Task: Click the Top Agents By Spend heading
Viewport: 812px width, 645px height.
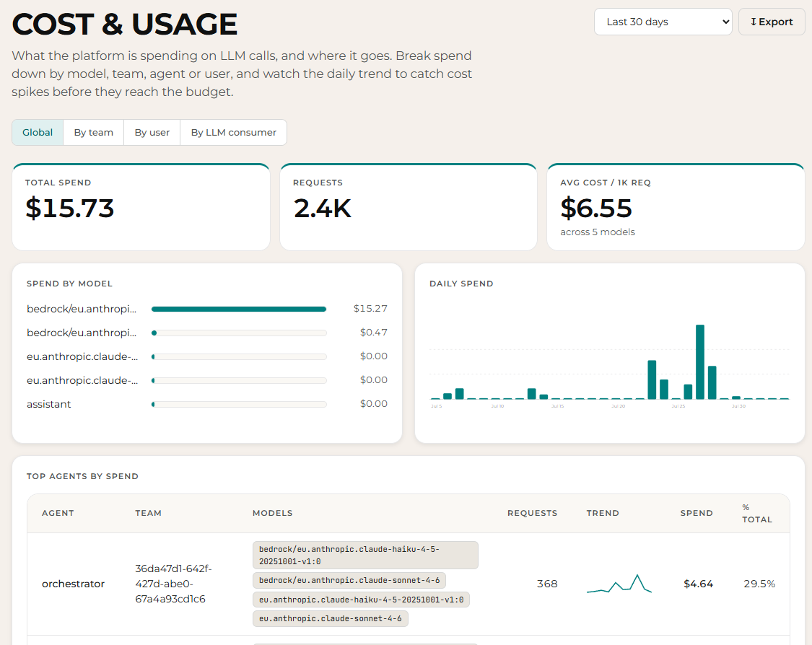Action: coord(82,476)
